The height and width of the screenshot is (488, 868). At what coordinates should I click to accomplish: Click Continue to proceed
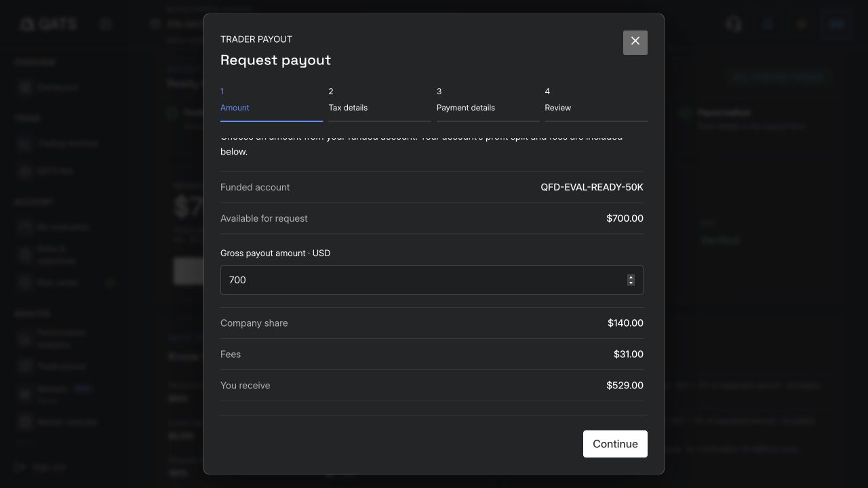(615, 444)
